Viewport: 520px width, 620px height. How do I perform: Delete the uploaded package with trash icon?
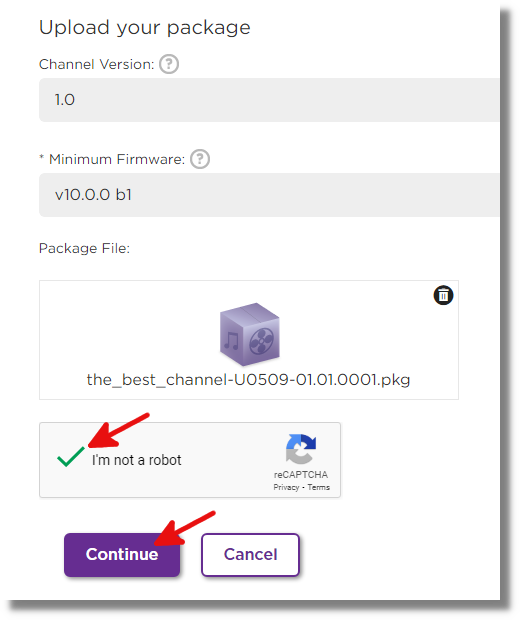pos(443,295)
